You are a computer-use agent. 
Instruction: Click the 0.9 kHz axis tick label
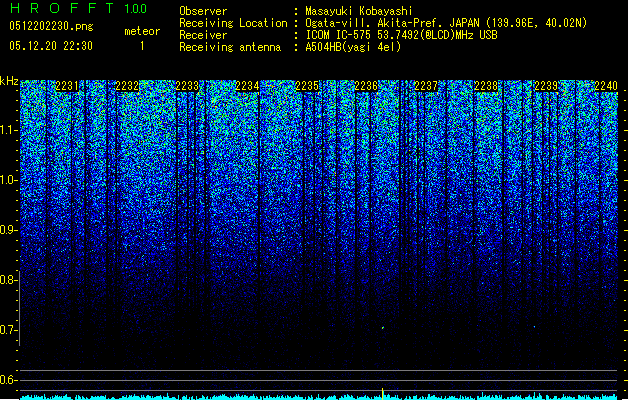point(9,230)
